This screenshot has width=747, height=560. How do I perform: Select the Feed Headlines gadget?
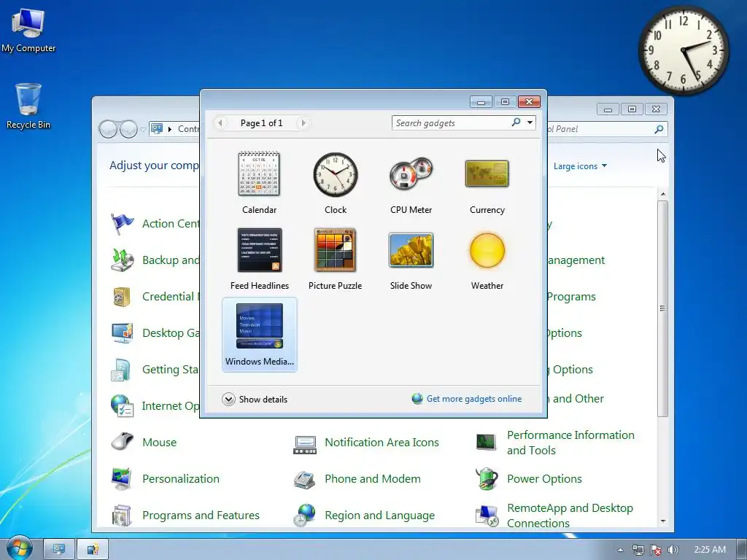[260, 259]
